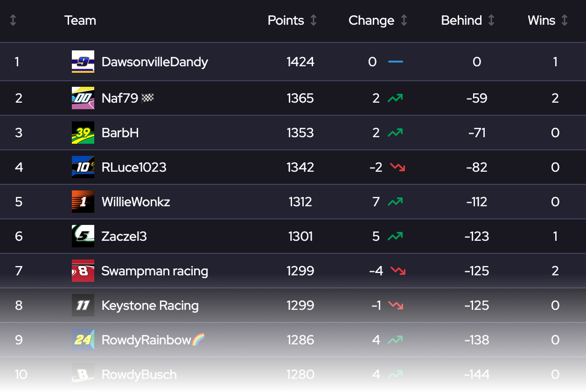
Task: Click the RLuce1023 number 10 car icon
Action: point(83,167)
